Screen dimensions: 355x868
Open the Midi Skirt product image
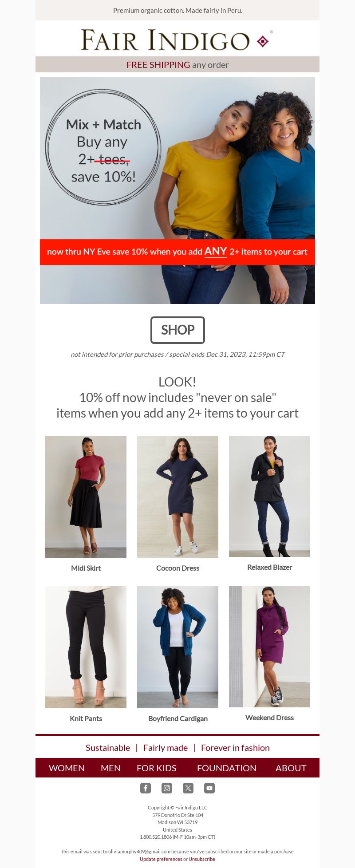coord(86,497)
